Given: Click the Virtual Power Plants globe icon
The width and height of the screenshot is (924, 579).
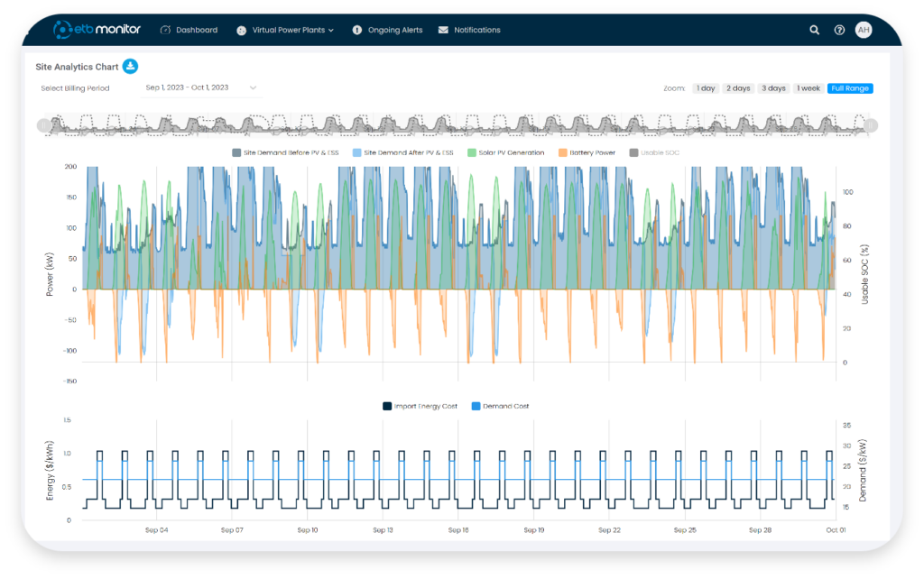Looking at the screenshot, I should click(241, 30).
